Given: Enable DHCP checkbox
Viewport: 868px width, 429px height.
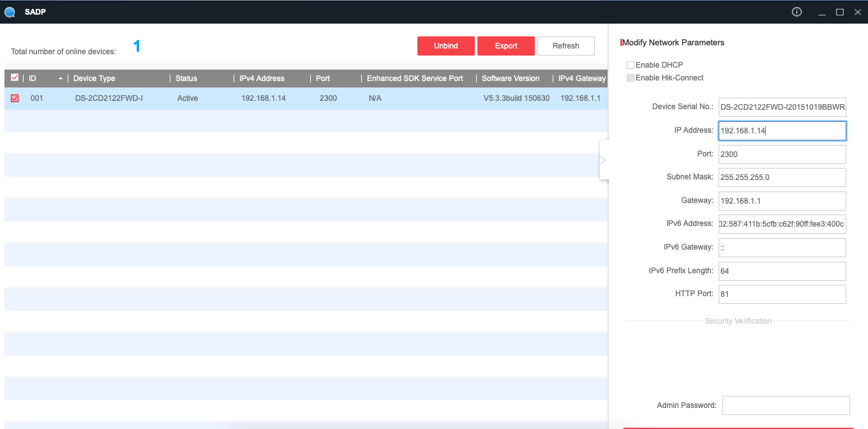Looking at the screenshot, I should click(631, 65).
